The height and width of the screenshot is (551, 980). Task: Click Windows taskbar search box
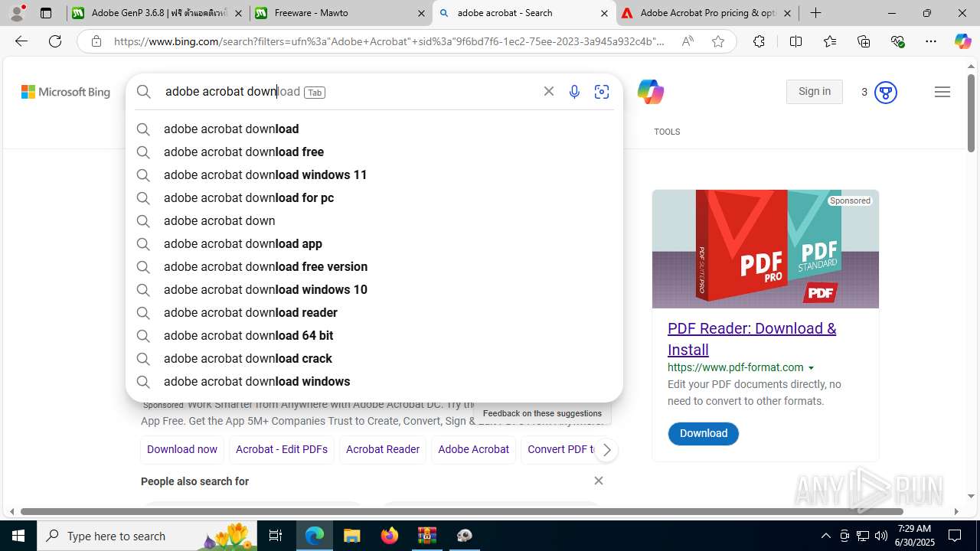point(147,536)
